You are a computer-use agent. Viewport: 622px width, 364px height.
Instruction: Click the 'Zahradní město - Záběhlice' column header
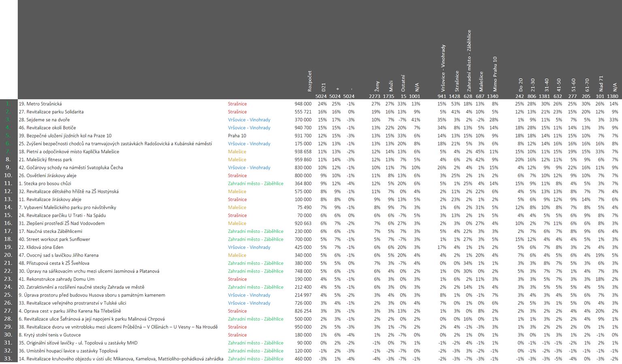pyautogui.click(x=469, y=61)
